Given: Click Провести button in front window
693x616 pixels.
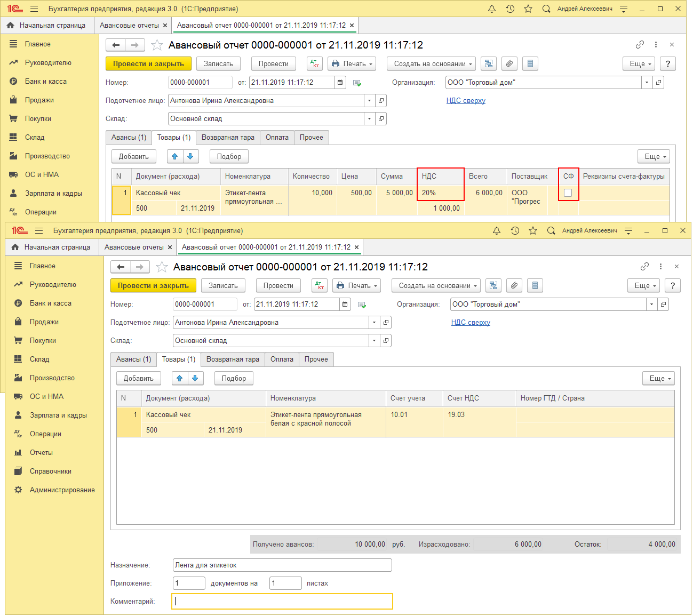Looking at the screenshot, I should [x=278, y=285].
